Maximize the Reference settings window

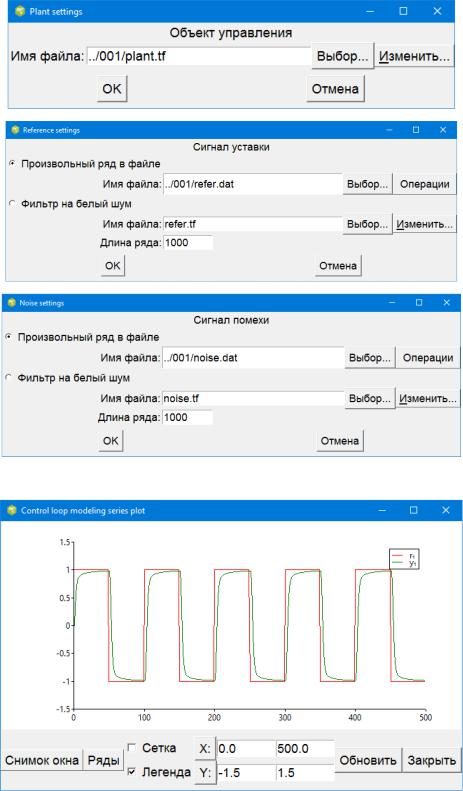(x=416, y=130)
